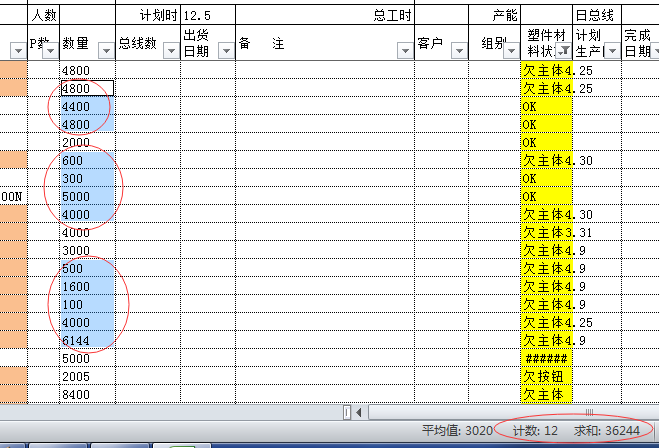The width and height of the screenshot is (659, 448).
Task: Open the 数量 column filter dropdown
Action: [106, 51]
